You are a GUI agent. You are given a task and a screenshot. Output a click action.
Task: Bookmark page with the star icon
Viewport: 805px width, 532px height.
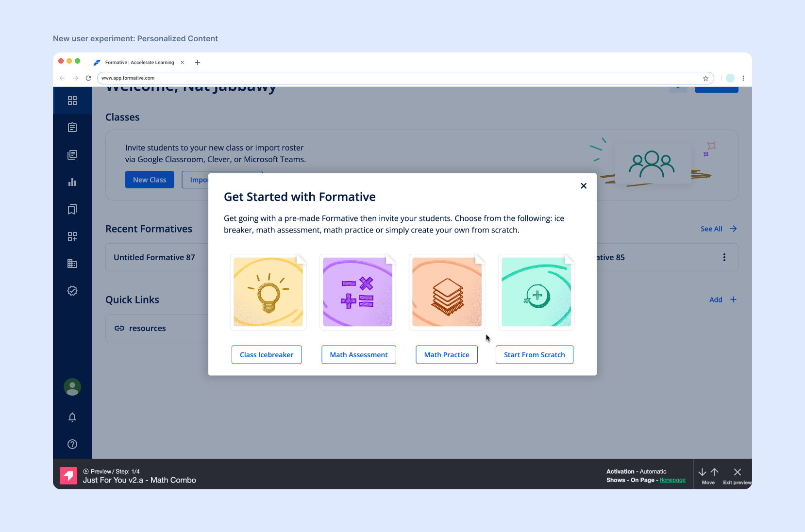click(705, 78)
